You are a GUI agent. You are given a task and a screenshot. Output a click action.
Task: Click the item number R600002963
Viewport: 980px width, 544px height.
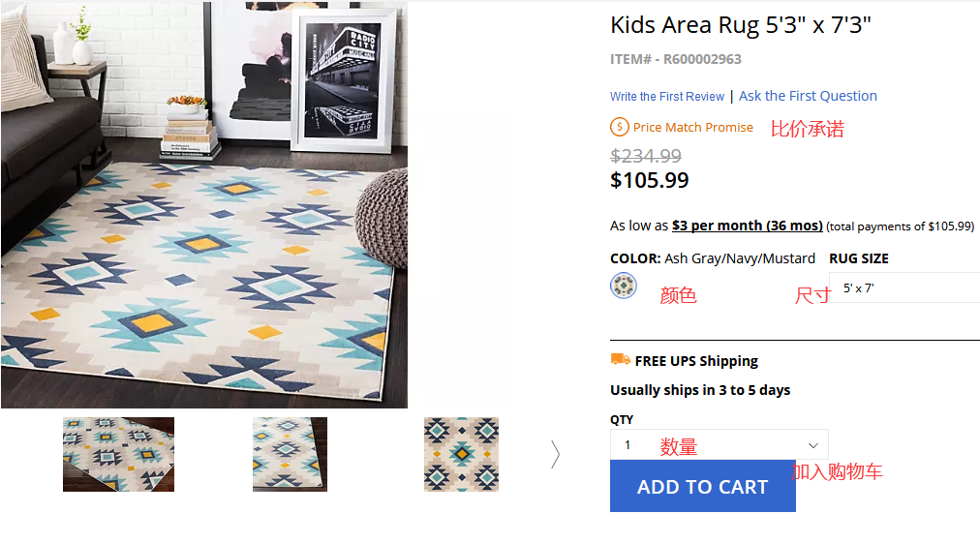(676, 59)
